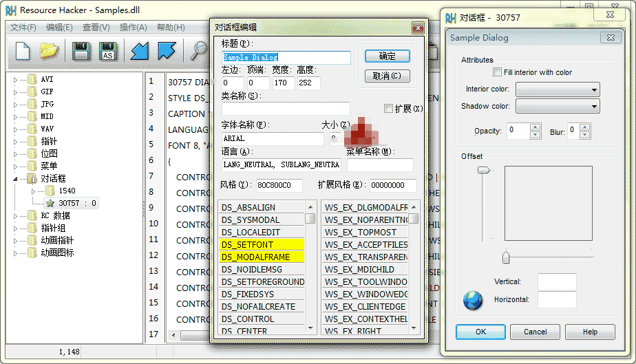The width and height of the screenshot is (636, 364).
Task: Expand the RC 数据 tree node
Action: tap(15, 216)
